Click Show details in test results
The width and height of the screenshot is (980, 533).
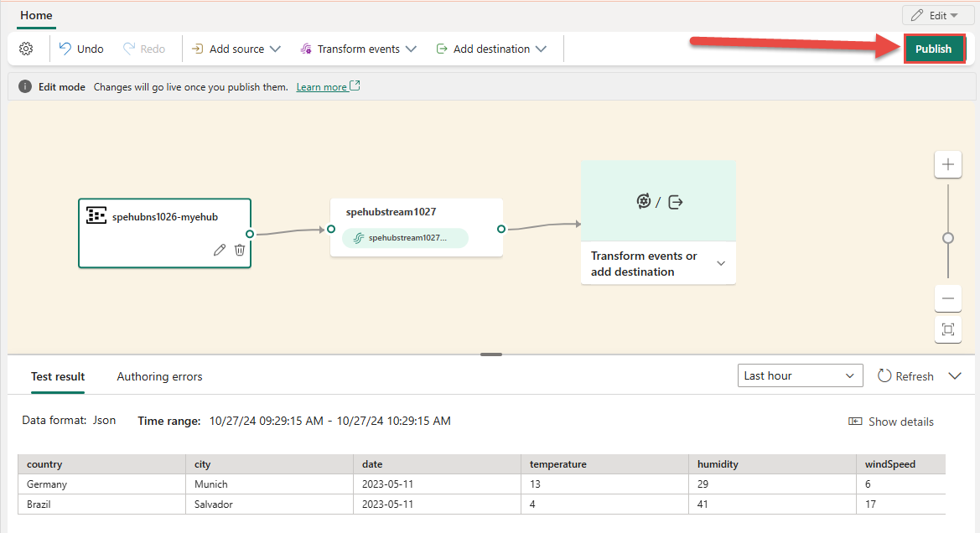pyautogui.click(x=890, y=422)
